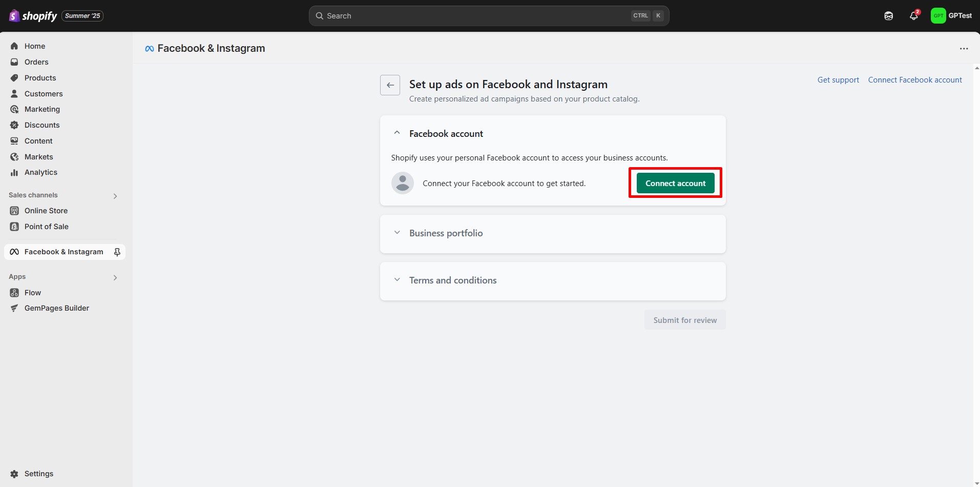Image resolution: width=980 pixels, height=487 pixels.
Task: Open GemPages Builder app
Action: pyautogui.click(x=56, y=308)
